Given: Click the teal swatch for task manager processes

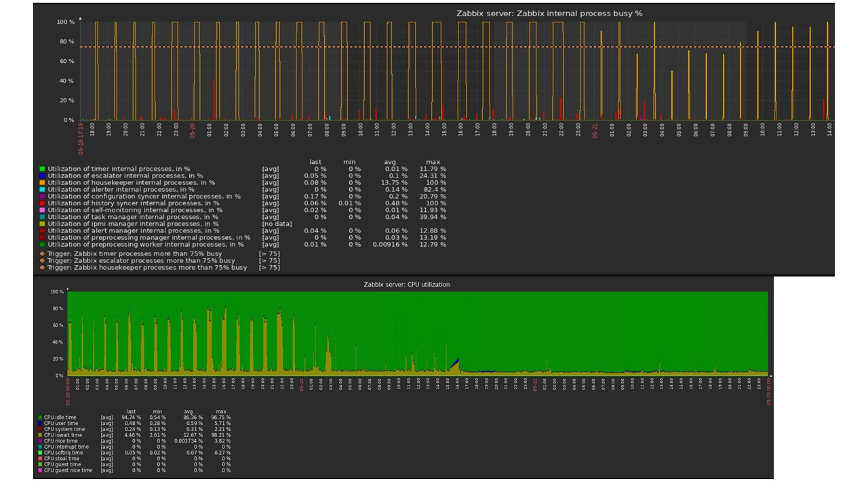Looking at the screenshot, I should 42,216.
